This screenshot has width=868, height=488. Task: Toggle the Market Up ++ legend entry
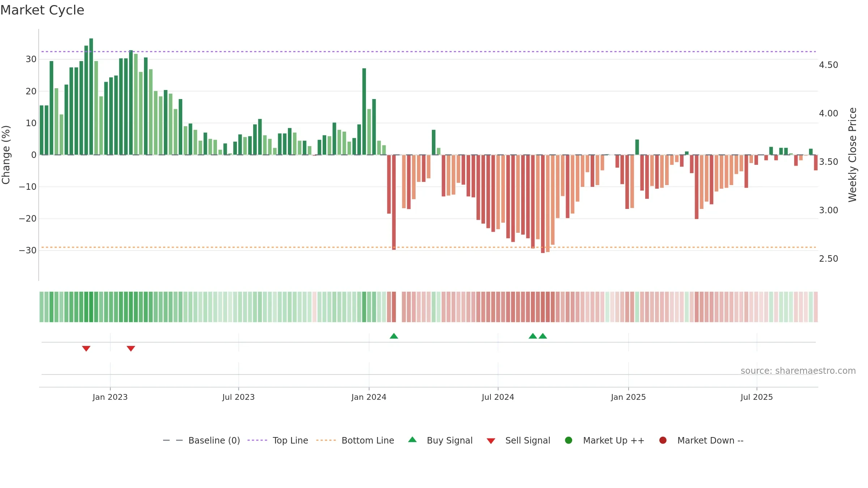[x=604, y=440]
